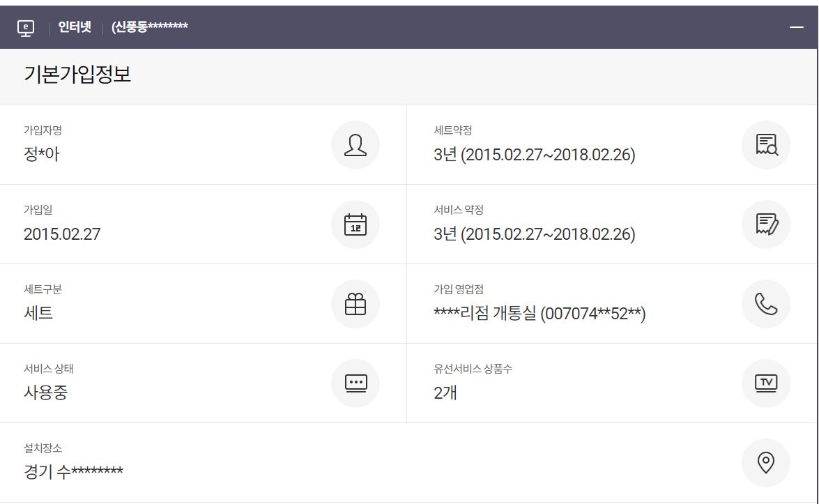Click the 서비스 약정 document pen icon
819x504 pixels.
(x=766, y=224)
